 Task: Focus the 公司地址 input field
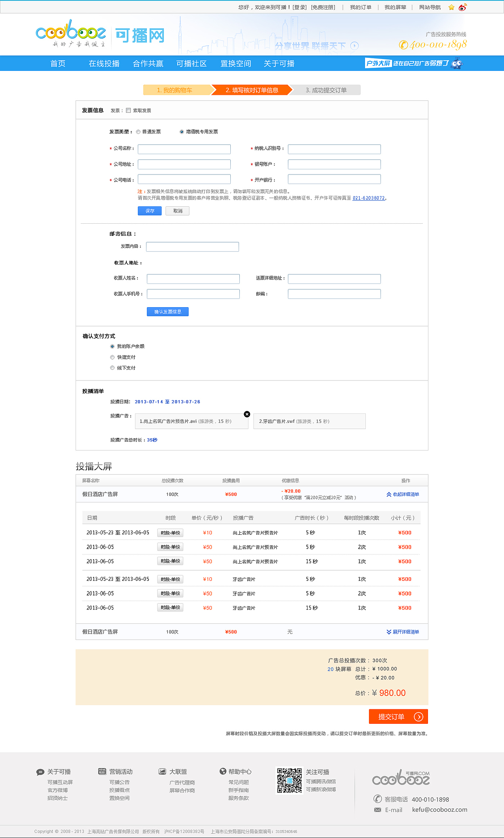pyautogui.click(x=184, y=164)
